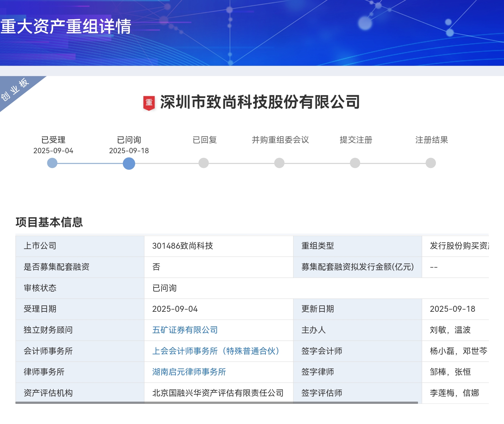504x424 pixels.
Task: Open the 湖南启元律师事务所 link
Action: 189,372
